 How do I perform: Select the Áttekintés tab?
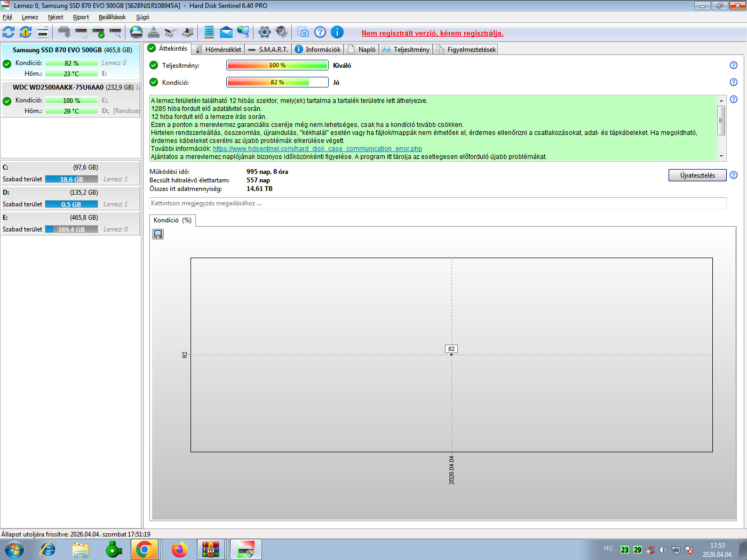[168, 48]
